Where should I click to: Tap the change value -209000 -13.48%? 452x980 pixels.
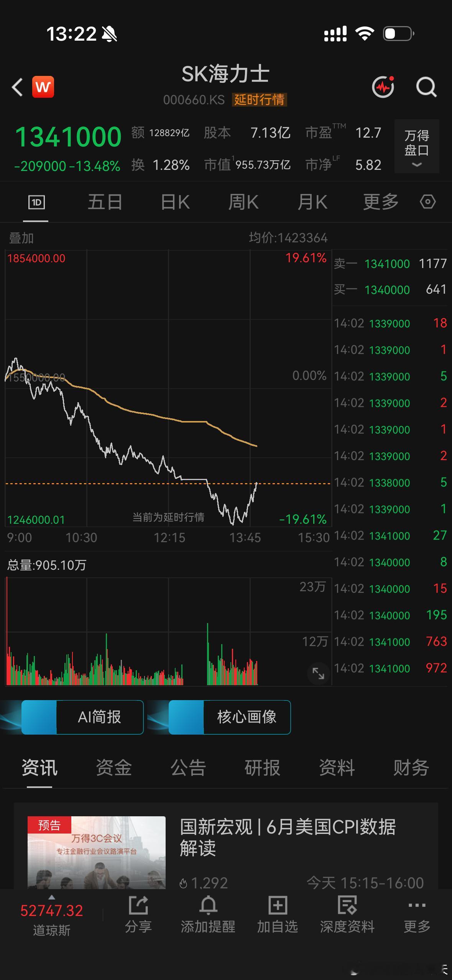tap(67, 166)
